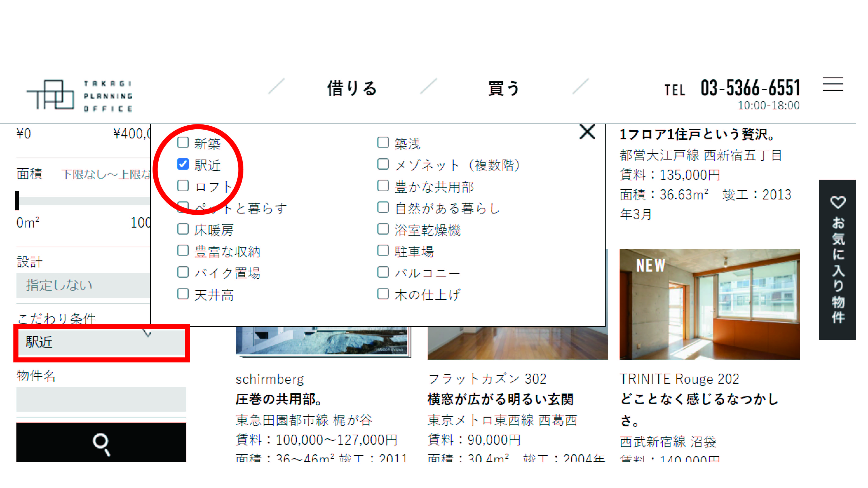Click 横窓が広がる明るい玄関 headline

pyautogui.click(x=501, y=399)
